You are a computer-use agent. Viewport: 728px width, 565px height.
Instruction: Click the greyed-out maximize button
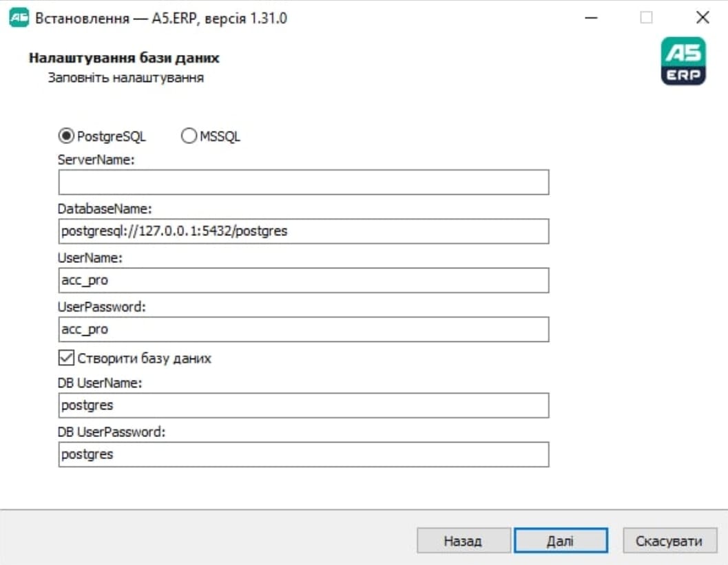[646, 19]
